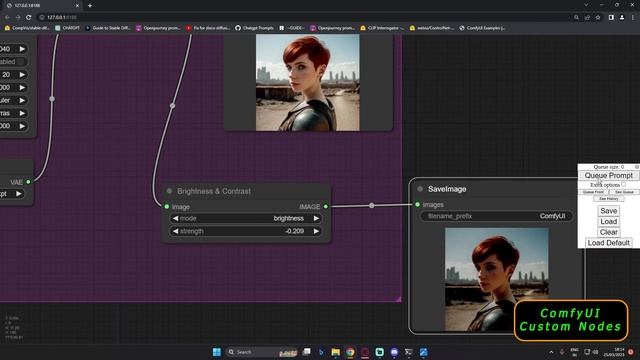The image size is (640, 360).
Task: Click the images input socket on SaveImage
Action: click(417, 204)
